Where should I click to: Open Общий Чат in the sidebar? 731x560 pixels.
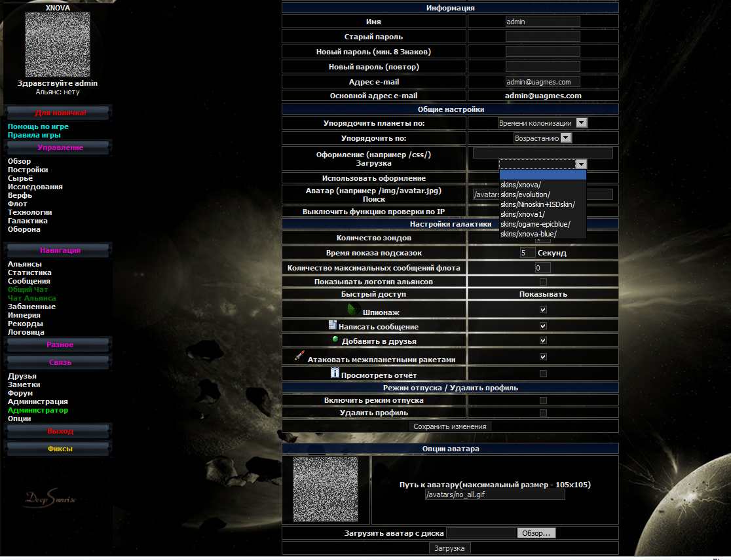tap(28, 289)
